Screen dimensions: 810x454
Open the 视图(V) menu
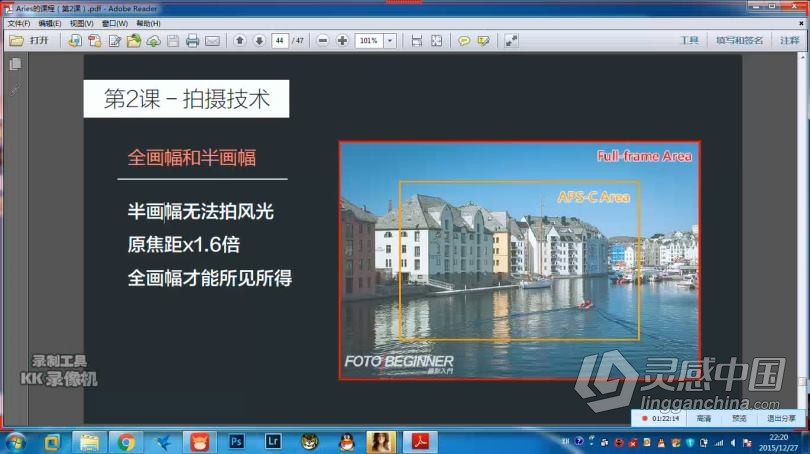82,23
